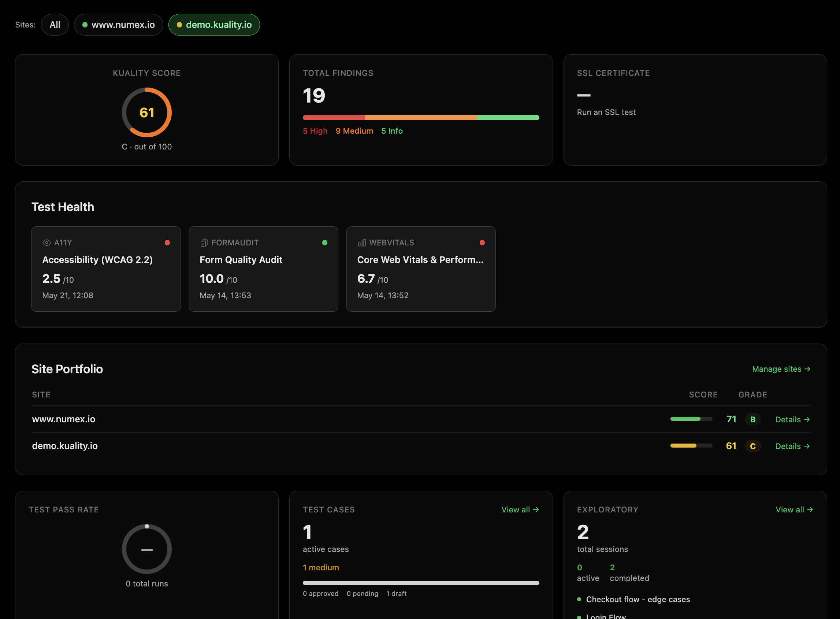Click the test cases progress bar

(421, 583)
